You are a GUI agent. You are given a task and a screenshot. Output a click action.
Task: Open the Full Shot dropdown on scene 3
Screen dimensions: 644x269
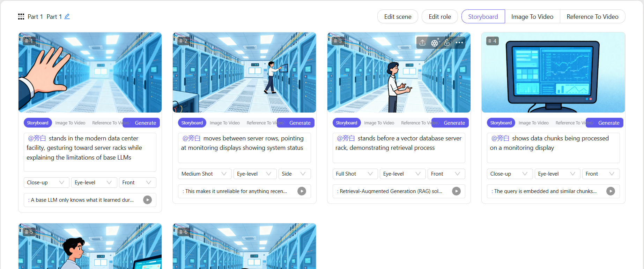pos(355,174)
